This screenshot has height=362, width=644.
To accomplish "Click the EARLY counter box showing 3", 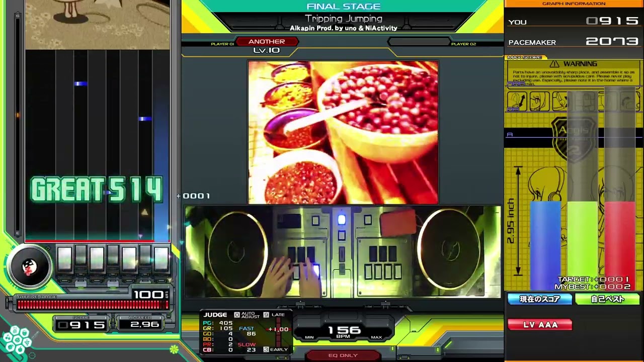I will click(266, 349).
